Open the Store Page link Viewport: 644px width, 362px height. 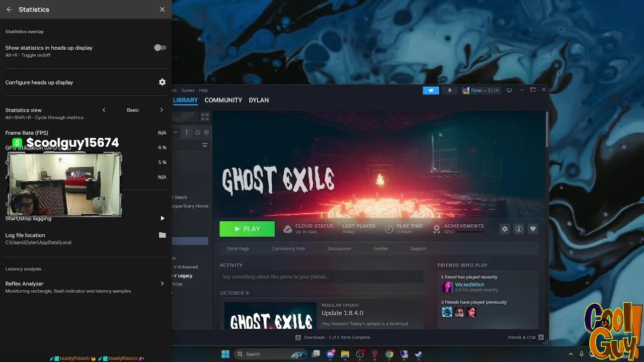tap(238, 248)
